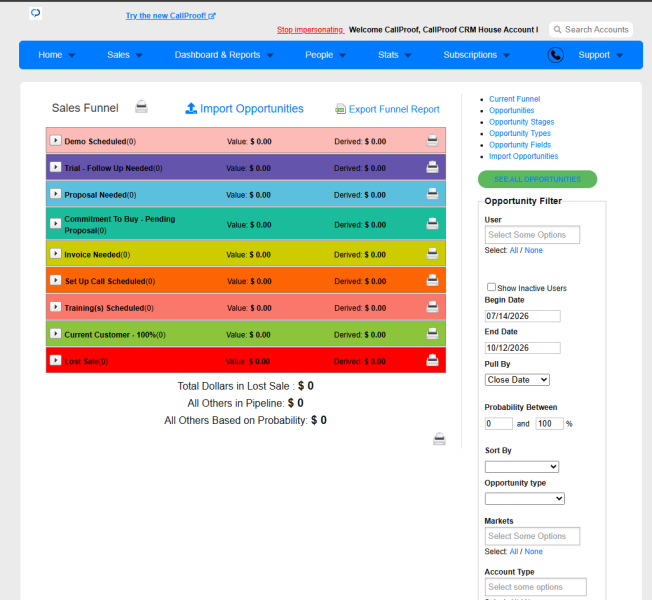The width and height of the screenshot is (652, 600).
Task: Click Stop impersonating link
Action: click(310, 30)
